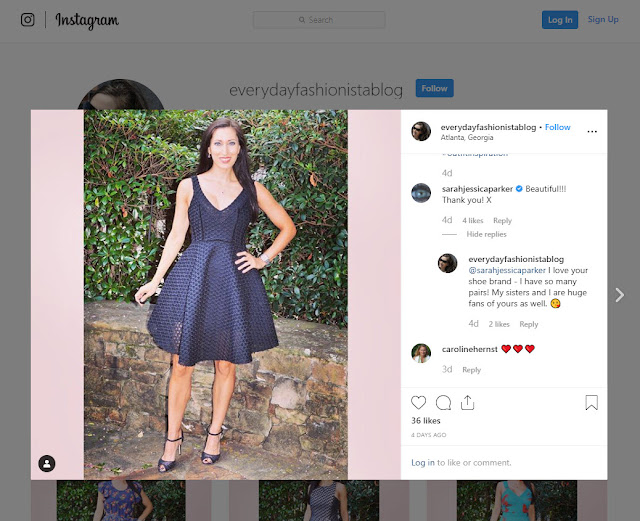Viewport: 640px width, 521px height.
Task: Click the Follow button beside the profile name
Action: click(x=434, y=88)
